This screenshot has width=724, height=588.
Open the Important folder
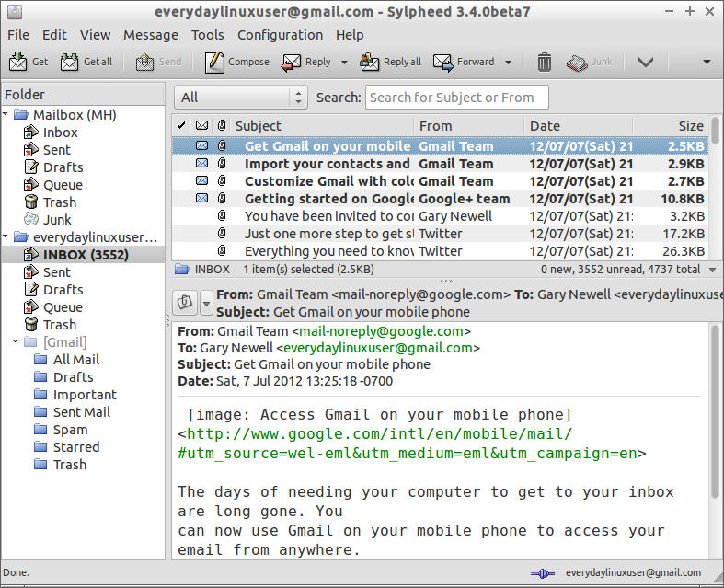[x=85, y=395]
